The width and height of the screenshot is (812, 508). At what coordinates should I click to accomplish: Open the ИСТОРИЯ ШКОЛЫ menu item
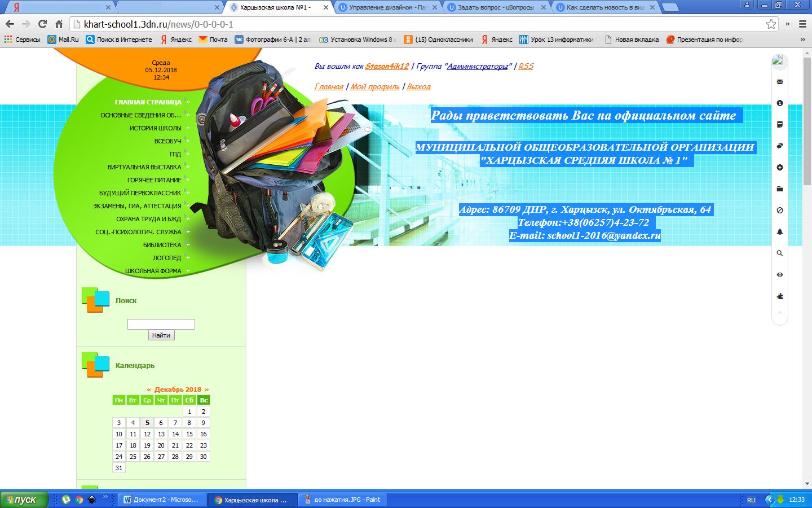(x=155, y=128)
